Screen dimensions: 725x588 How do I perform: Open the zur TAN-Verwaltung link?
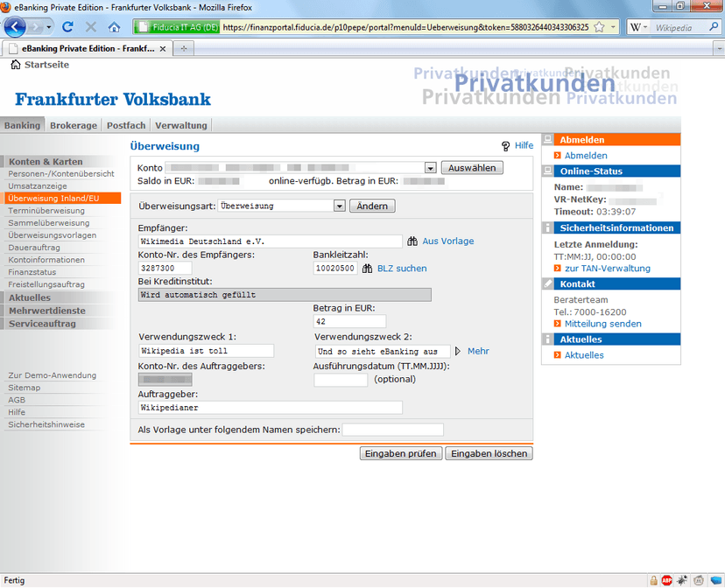click(x=608, y=269)
